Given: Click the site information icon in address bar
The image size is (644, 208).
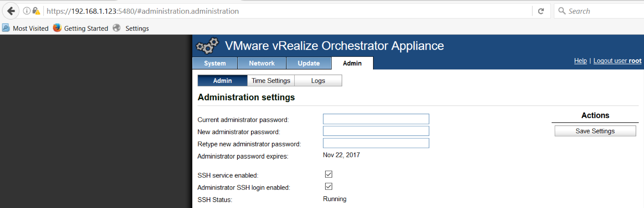Looking at the screenshot, I should (x=27, y=11).
